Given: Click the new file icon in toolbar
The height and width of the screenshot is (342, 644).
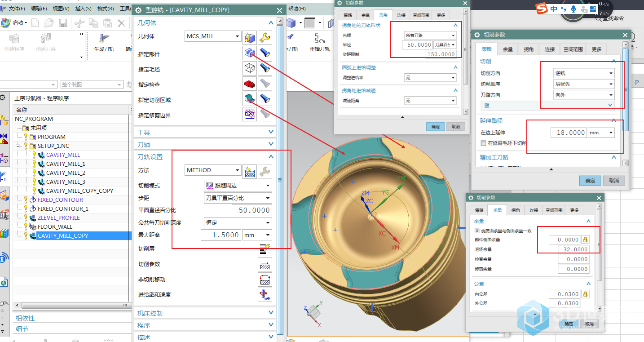Looking at the screenshot, I should tap(35, 23).
